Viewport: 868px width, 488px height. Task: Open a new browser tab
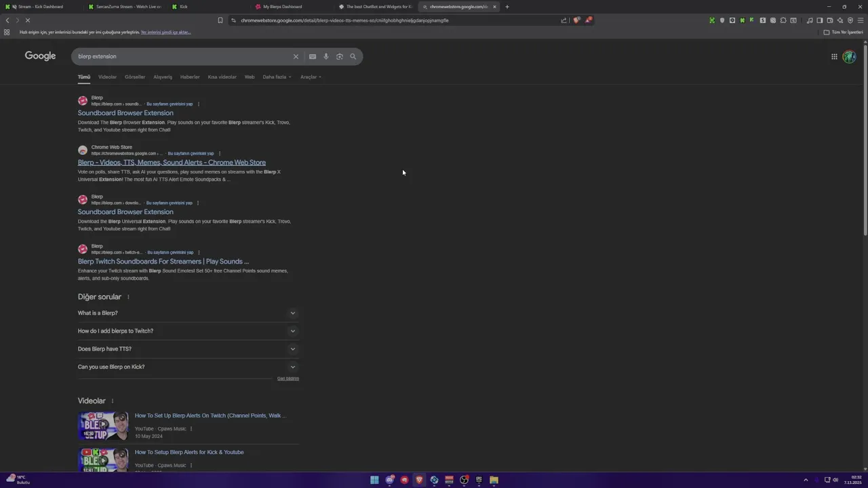pos(507,7)
